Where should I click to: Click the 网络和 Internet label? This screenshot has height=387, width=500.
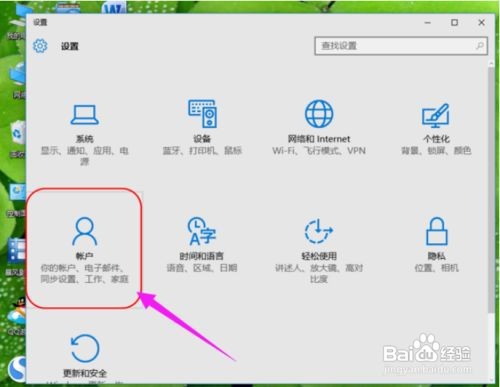tap(319, 139)
